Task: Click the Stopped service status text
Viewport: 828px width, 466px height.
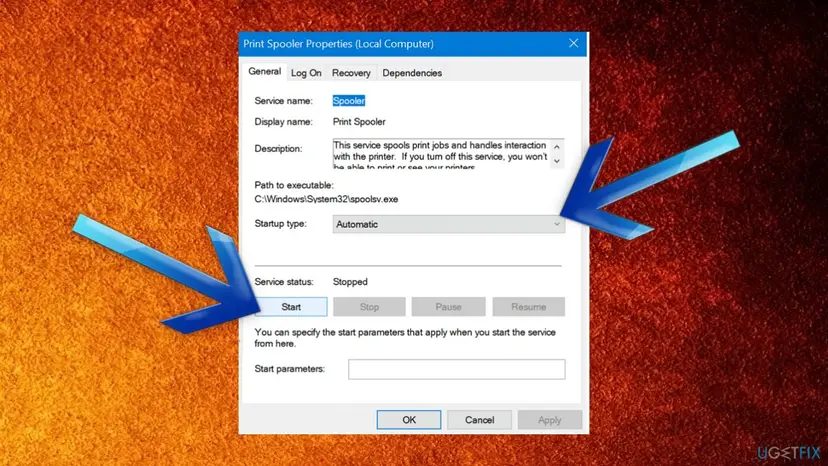Action: click(x=350, y=282)
